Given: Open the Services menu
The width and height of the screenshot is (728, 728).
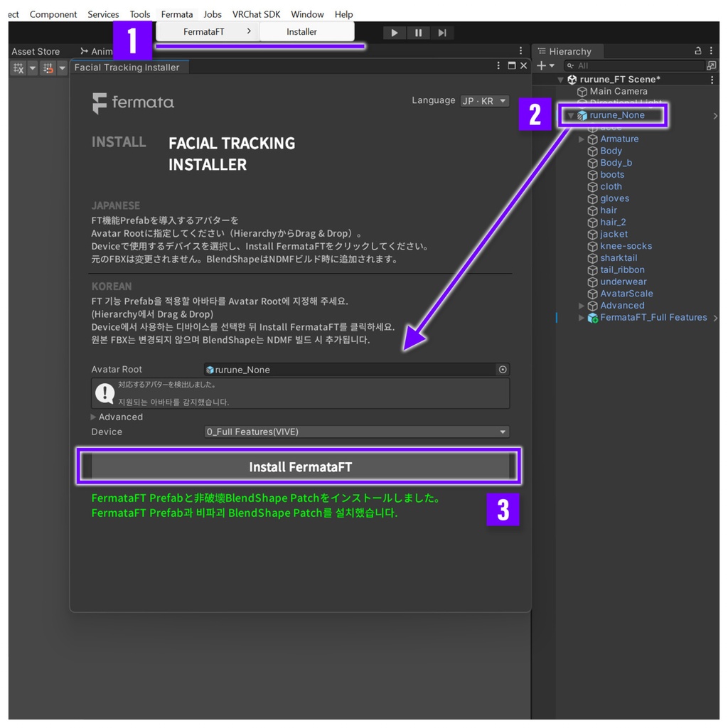Looking at the screenshot, I should (x=103, y=14).
